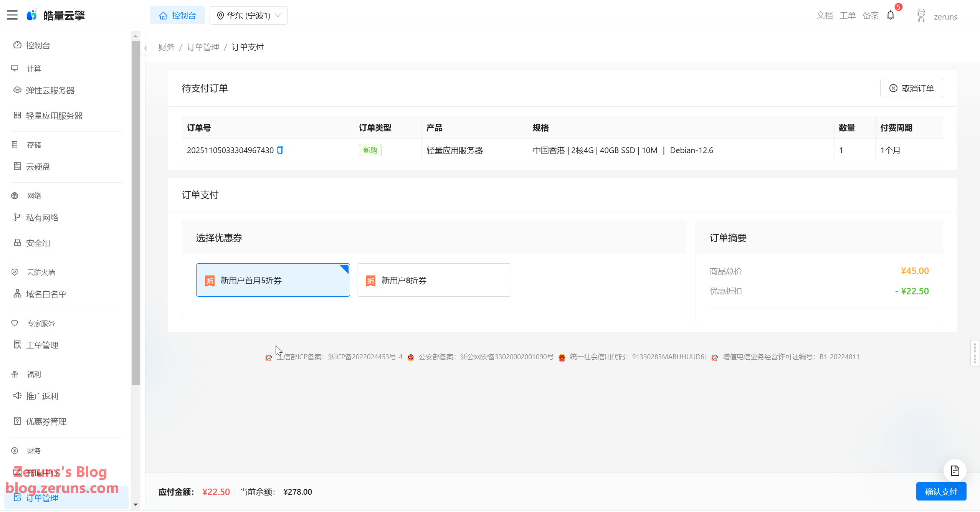Viewport: 980px width, 512px height.
Task: Click the zeruns user avatar
Action: click(x=921, y=16)
